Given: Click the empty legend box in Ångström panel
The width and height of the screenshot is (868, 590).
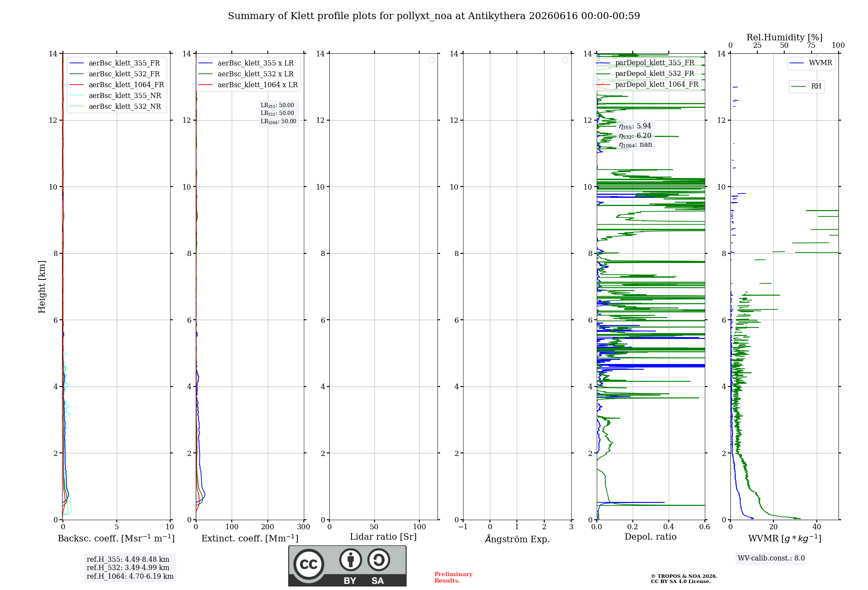Looking at the screenshot, I should [x=565, y=60].
